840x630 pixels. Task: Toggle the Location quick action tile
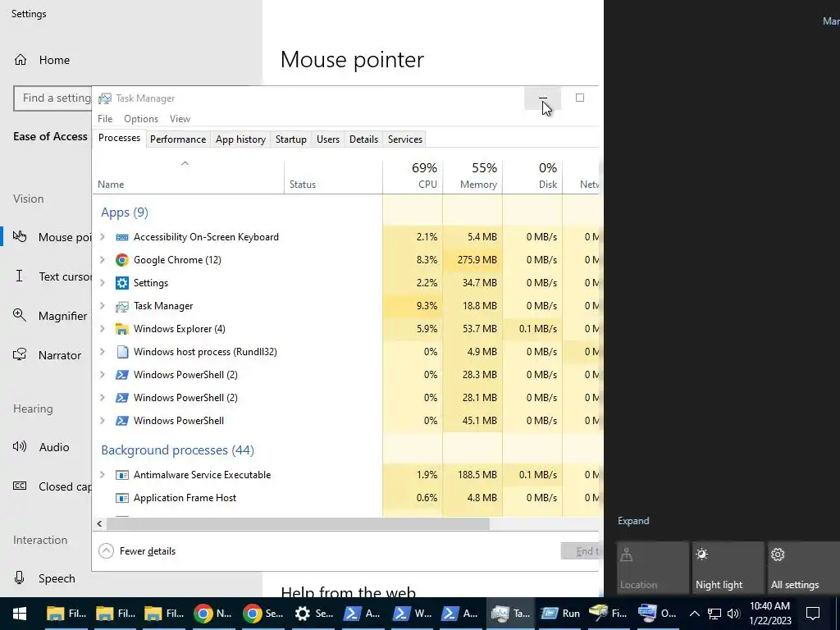click(x=652, y=569)
